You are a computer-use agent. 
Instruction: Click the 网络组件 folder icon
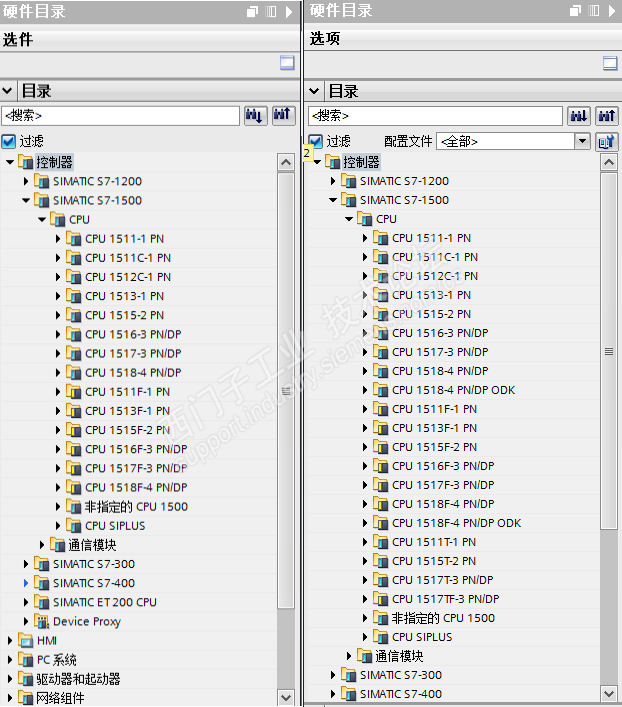[x=26, y=698]
